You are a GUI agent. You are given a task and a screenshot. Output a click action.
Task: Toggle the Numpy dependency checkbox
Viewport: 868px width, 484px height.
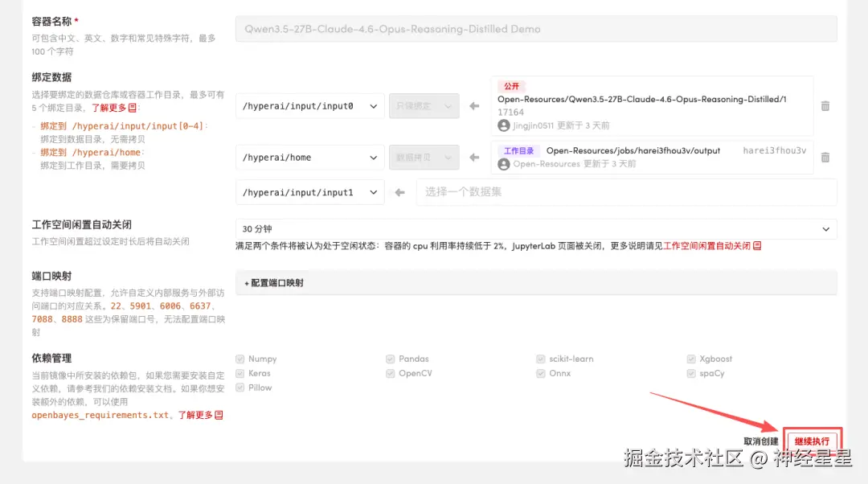(x=239, y=359)
